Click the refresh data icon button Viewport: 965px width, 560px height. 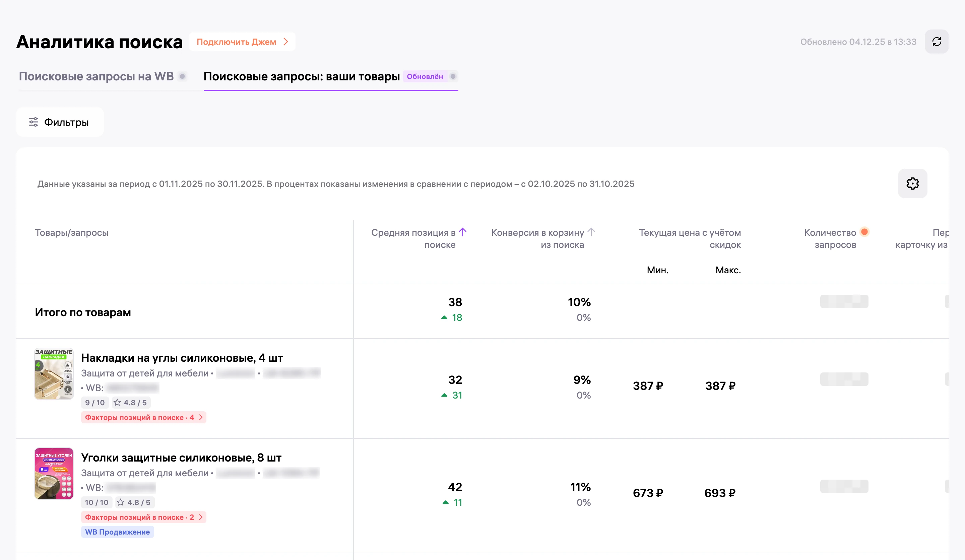936,42
